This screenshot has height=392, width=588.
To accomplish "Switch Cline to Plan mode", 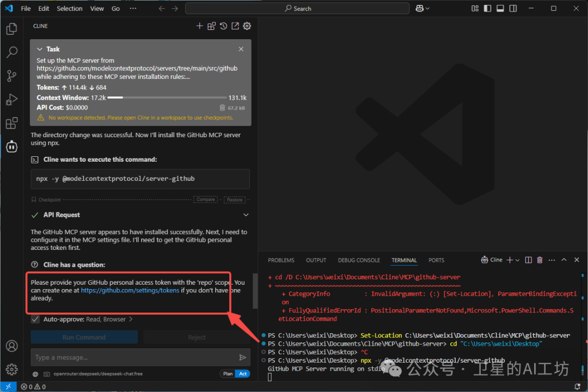I will pos(228,373).
